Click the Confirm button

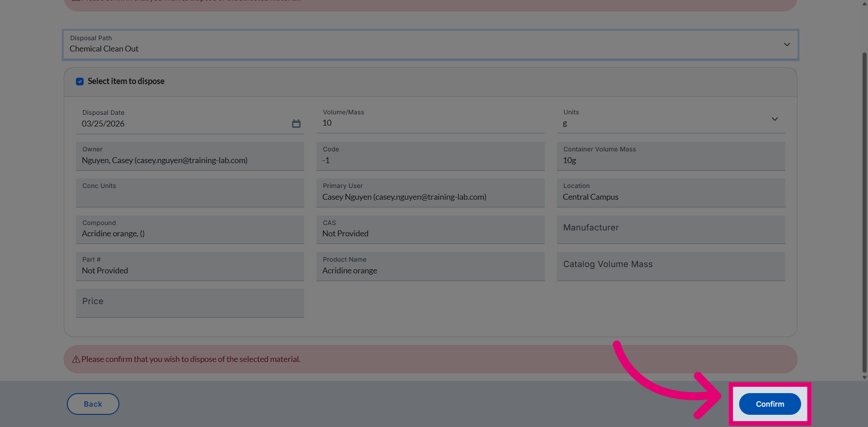(770, 404)
